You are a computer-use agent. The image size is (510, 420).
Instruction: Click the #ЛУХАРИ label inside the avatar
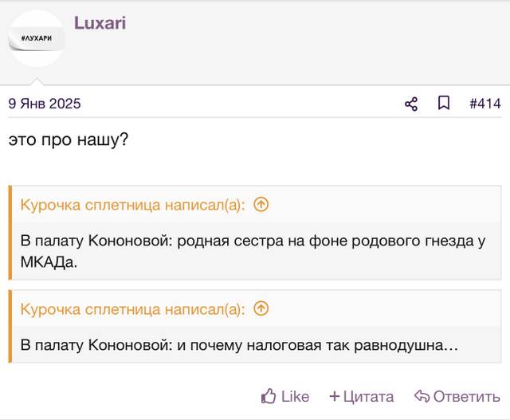(x=37, y=38)
